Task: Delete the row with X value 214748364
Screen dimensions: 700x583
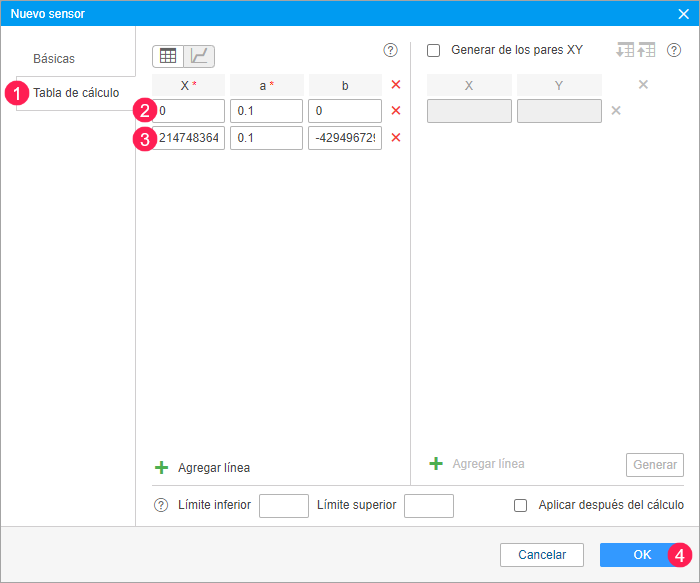Action: click(396, 137)
